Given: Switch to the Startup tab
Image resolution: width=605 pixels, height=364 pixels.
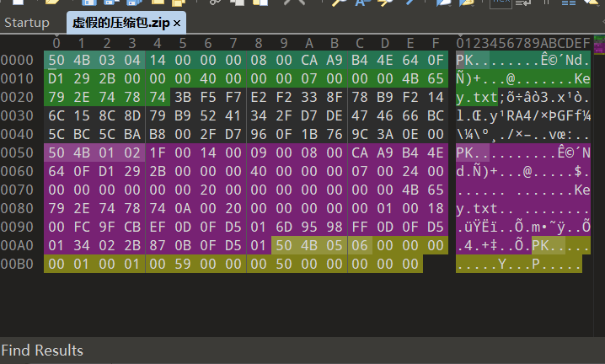Looking at the screenshot, I should pos(27,23).
